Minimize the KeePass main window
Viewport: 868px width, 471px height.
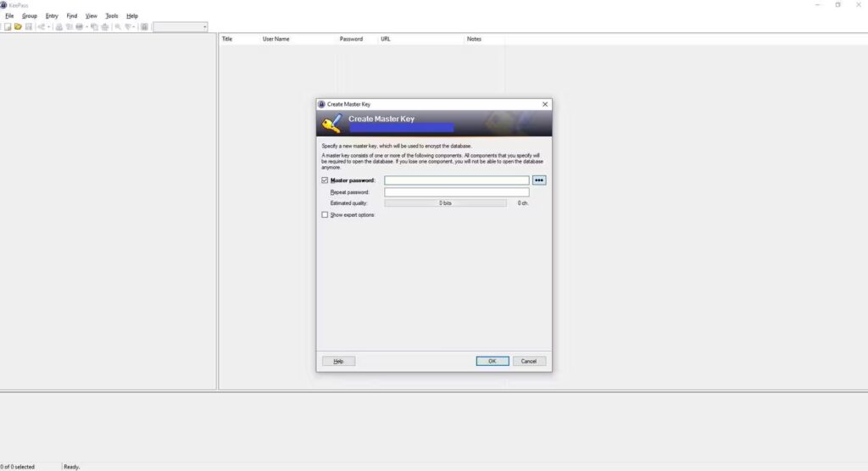click(818, 5)
